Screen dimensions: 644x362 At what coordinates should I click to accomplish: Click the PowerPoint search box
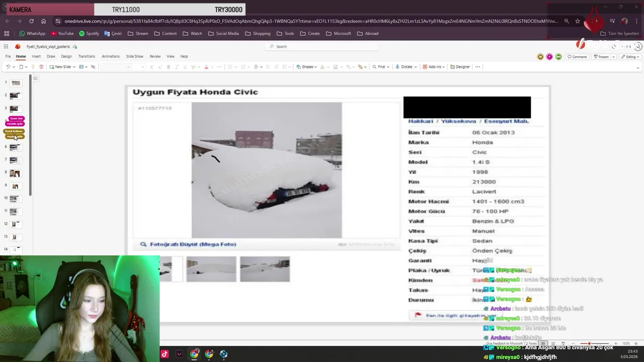pyautogui.click(x=322, y=46)
